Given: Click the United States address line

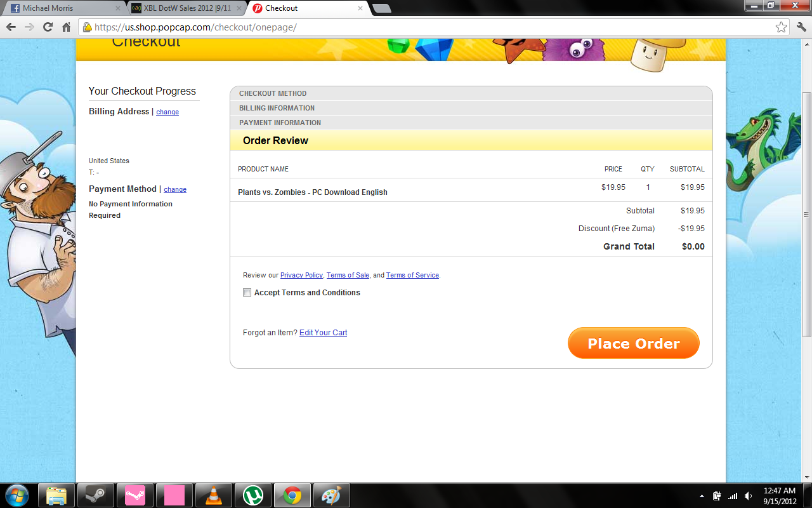Looking at the screenshot, I should 109,161.
